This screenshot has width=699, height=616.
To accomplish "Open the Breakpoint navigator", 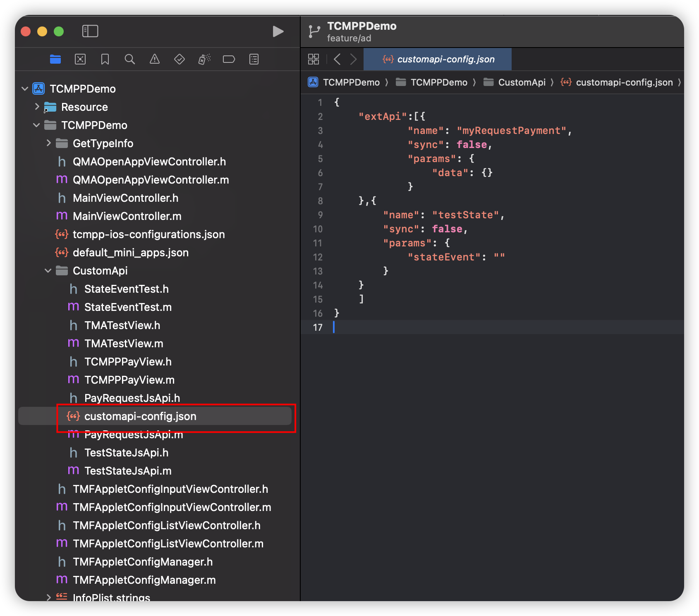I will click(x=229, y=60).
